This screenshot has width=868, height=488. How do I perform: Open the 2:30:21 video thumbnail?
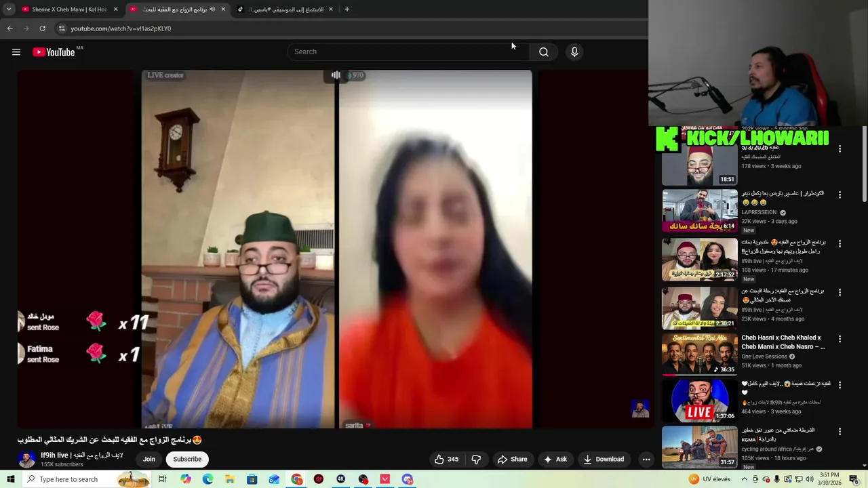pos(700,308)
